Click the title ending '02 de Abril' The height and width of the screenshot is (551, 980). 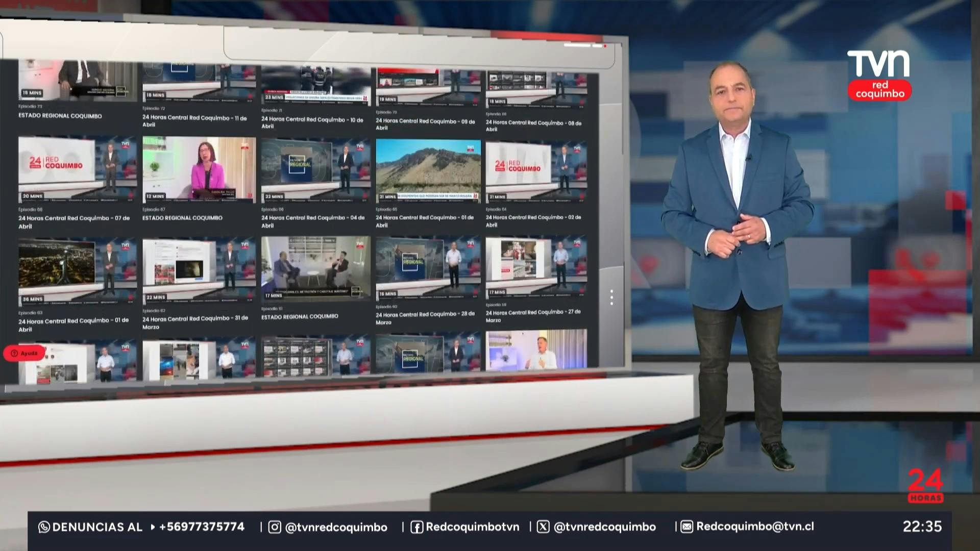533,221
